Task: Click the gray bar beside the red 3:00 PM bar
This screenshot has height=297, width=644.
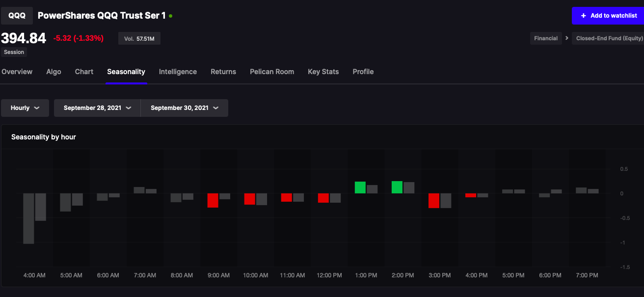Action: pos(446,201)
